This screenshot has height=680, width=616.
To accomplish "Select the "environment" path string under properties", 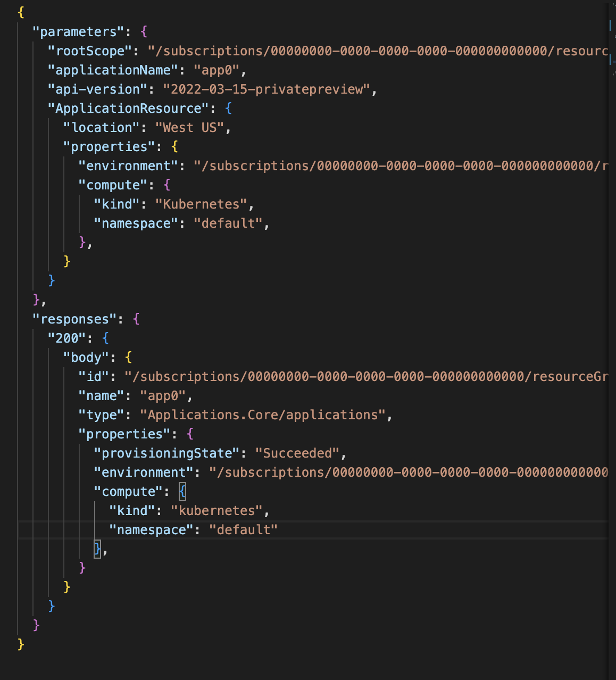I will click(x=372, y=165).
